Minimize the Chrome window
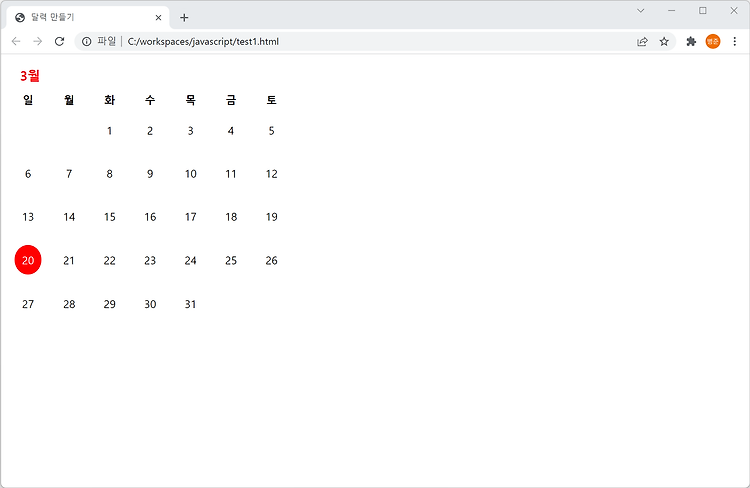This screenshot has width=750, height=488. [x=672, y=11]
